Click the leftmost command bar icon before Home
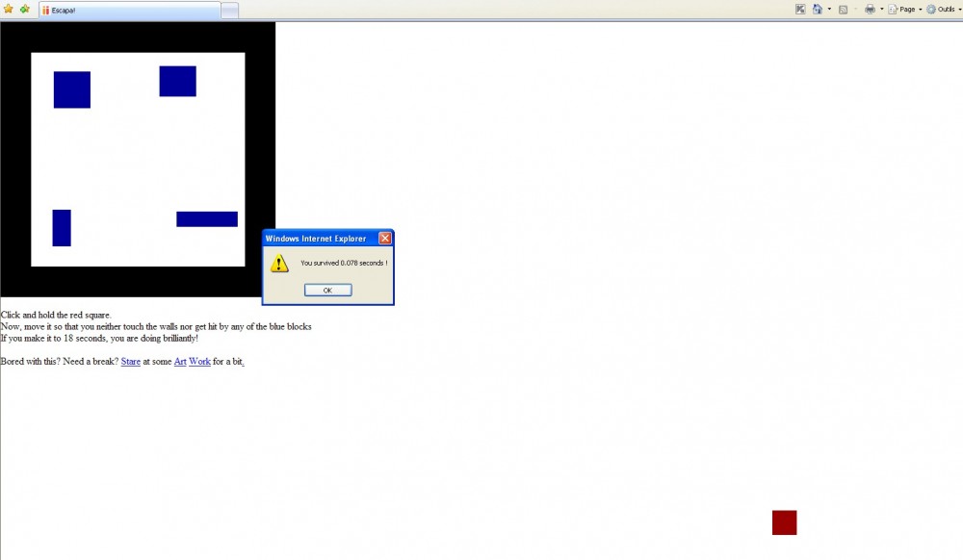 800,10
